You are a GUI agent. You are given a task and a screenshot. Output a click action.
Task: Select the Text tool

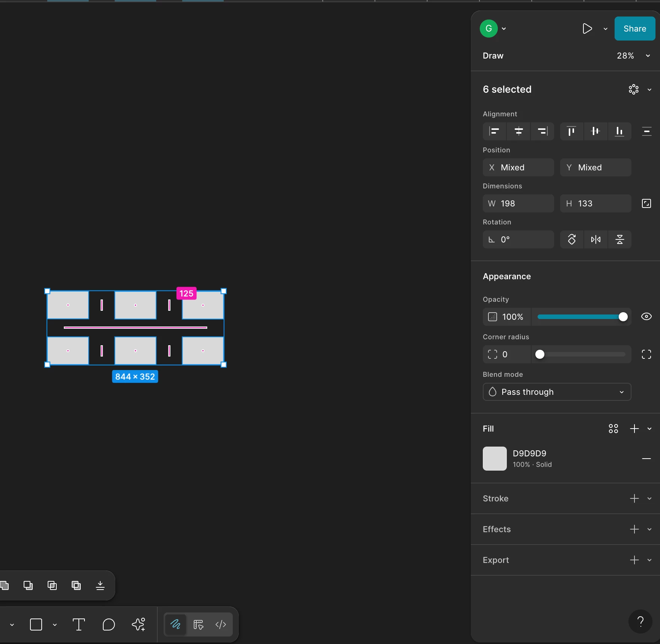[79, 624]
